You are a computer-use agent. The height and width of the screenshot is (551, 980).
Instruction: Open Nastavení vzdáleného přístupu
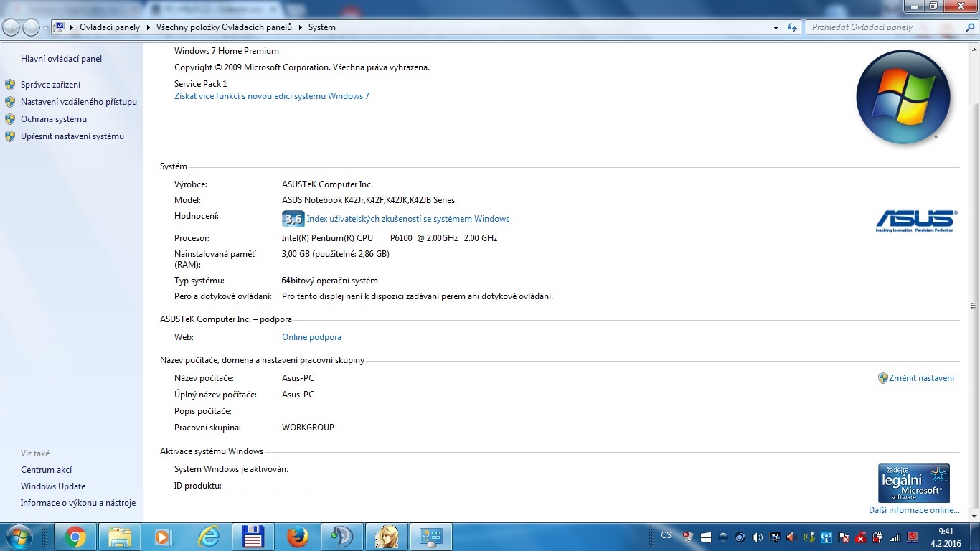79,102
